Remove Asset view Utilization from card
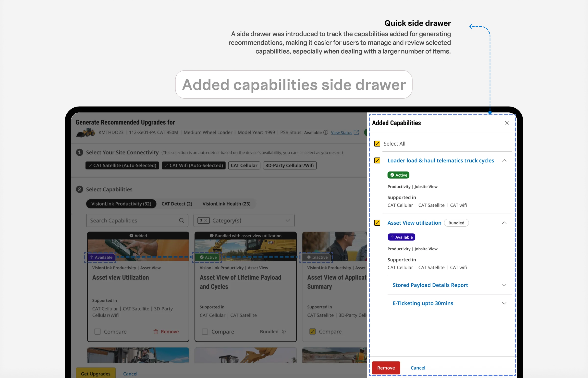The width and height of the screenshot is (588, 378). (166, 332)
